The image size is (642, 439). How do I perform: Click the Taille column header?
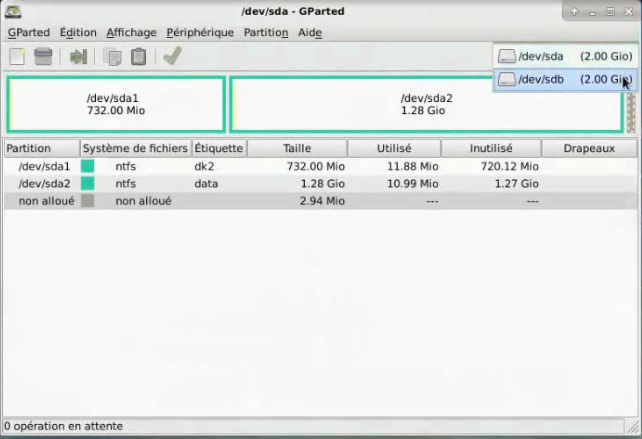(297, 148)
